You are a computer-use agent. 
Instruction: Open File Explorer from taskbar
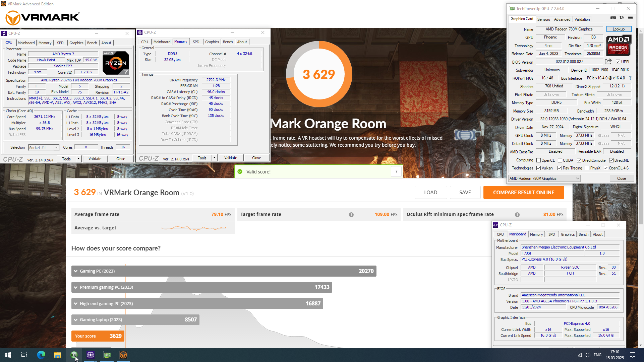pos(57,355)
